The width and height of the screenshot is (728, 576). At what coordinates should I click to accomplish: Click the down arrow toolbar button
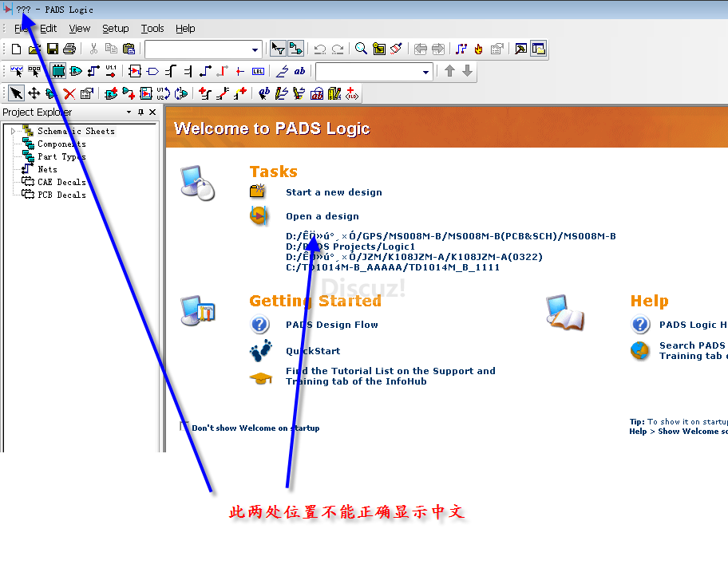(468, 71)
